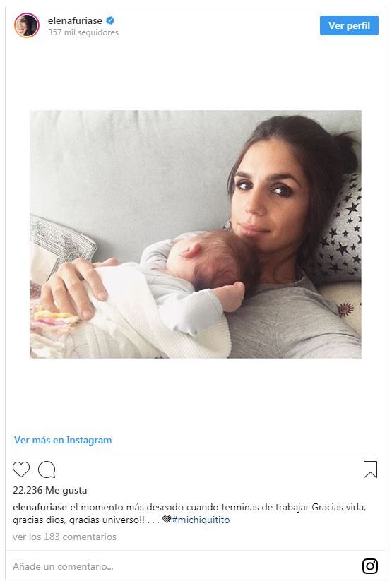This screenshot has height=586, width=392.
Task: Open the elenafuriase username in header
Action: (x=75, y=21)
